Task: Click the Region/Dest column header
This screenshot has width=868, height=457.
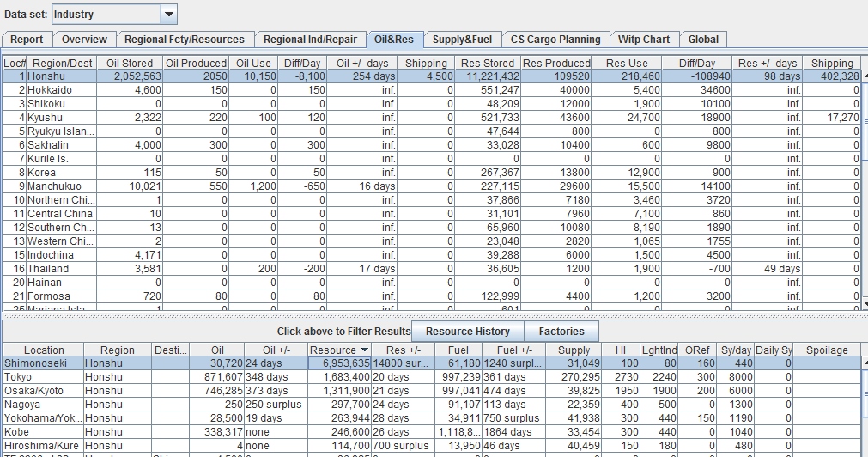Action: [62, 64]
